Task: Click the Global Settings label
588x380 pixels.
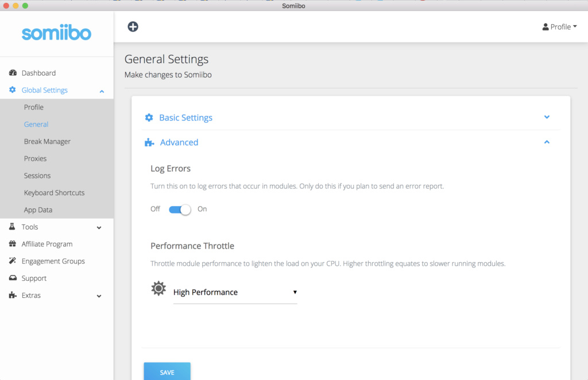Action: (45, 90)
